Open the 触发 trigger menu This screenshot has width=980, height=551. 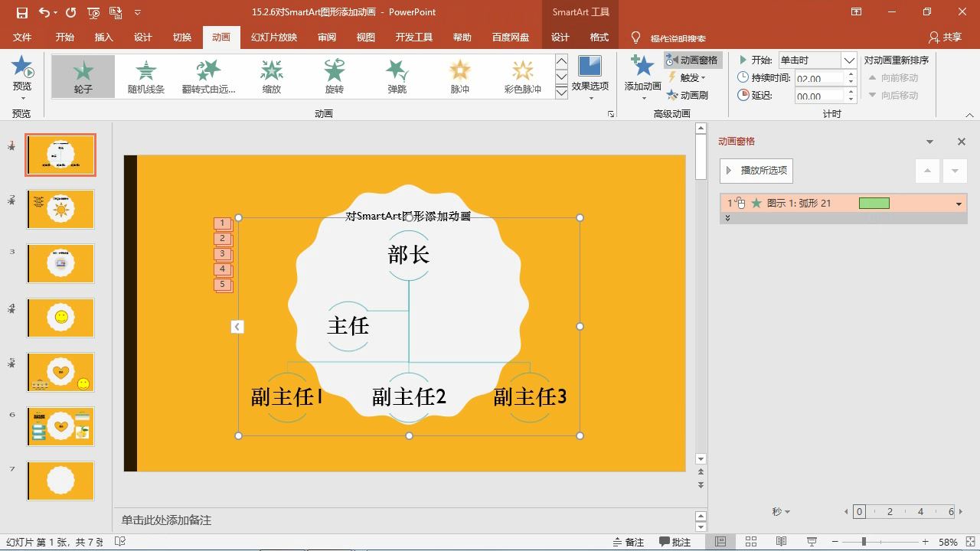686,77
